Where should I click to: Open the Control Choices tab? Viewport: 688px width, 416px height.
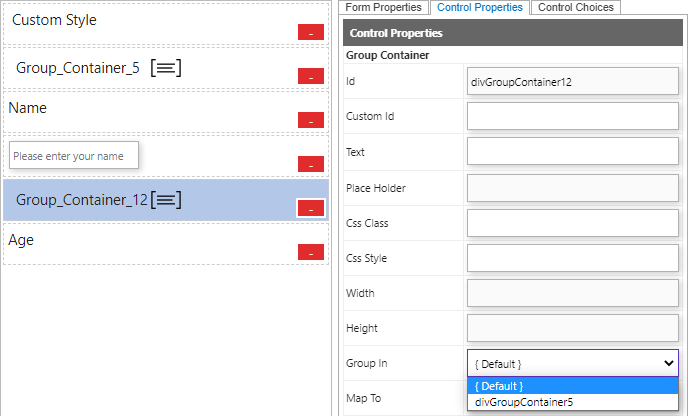coord(575,7)
